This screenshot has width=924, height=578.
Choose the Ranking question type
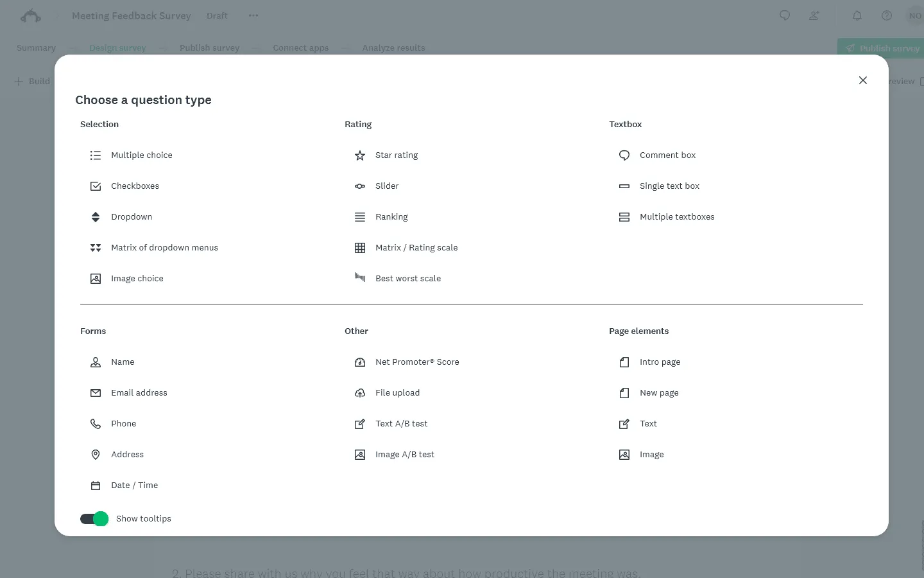pyautogui.click(x=392, y=216)
